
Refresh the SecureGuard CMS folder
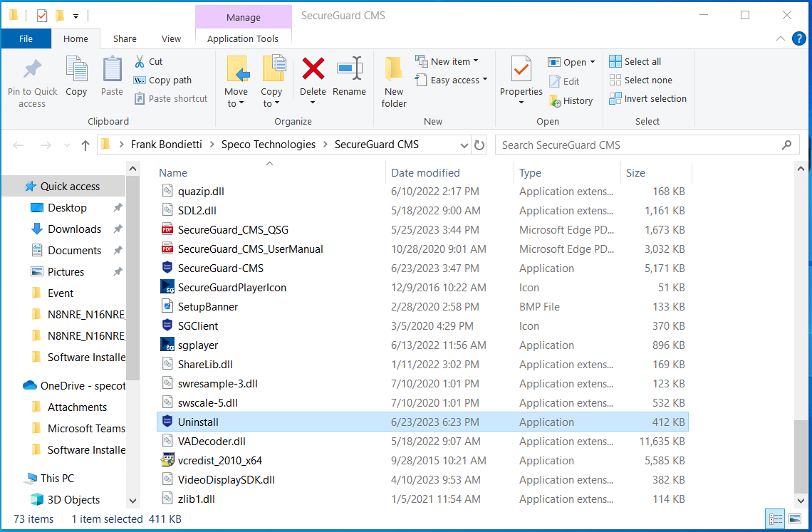(x=477, y=144)
